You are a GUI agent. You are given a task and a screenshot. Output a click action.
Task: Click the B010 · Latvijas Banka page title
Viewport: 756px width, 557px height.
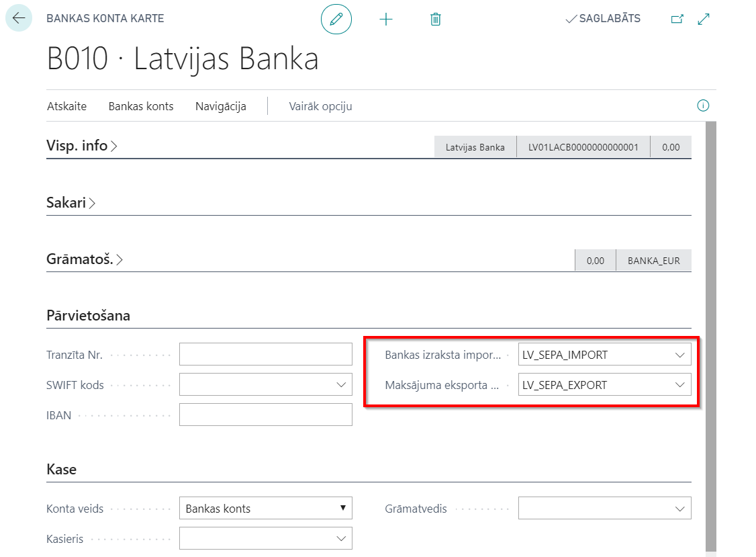tap(183, 59)
